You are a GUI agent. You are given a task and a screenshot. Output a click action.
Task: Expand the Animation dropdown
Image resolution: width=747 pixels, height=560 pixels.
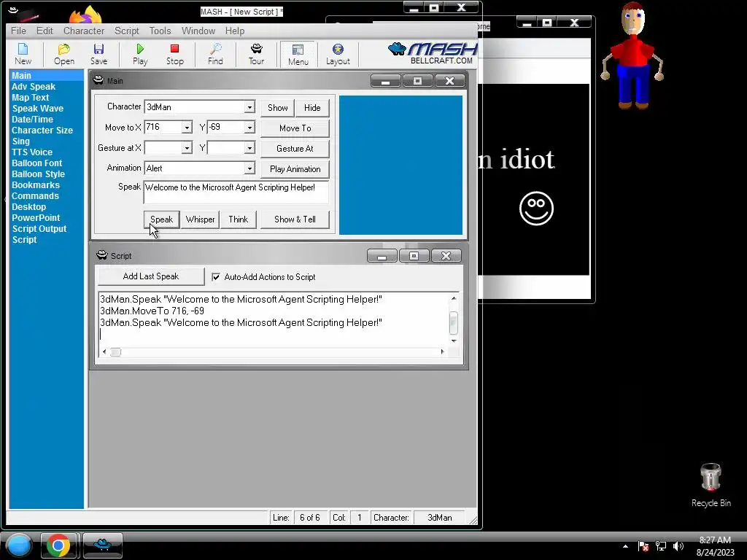coord(249,168)
